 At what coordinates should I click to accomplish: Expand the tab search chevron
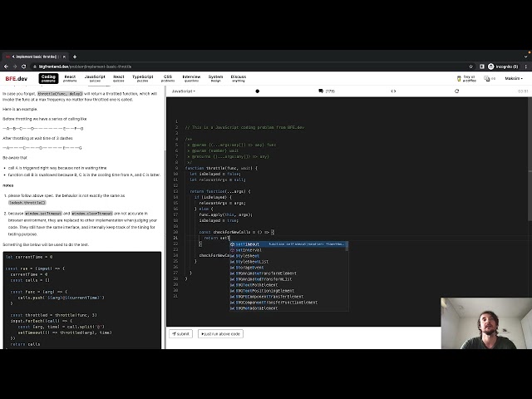pyautogui.click(x=526, y=57)
